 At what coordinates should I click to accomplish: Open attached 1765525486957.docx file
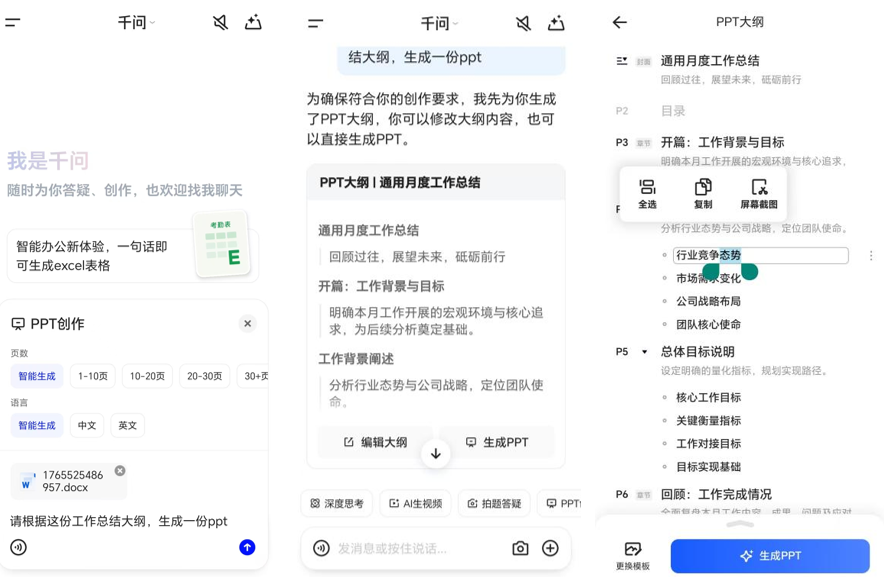[68, 481]
